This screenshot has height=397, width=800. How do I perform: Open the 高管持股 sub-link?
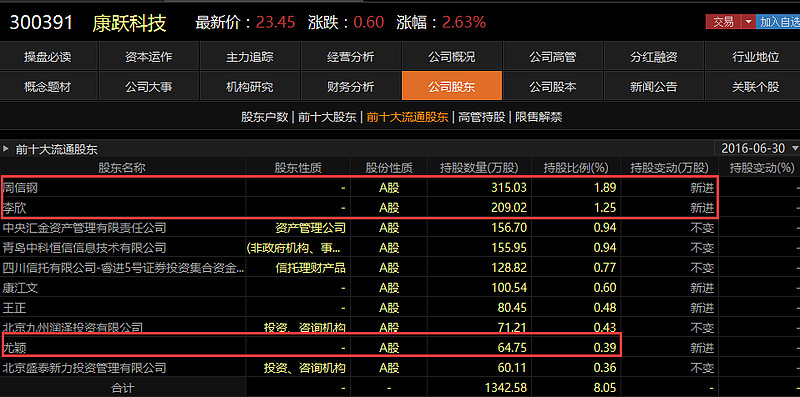point(481,117)
